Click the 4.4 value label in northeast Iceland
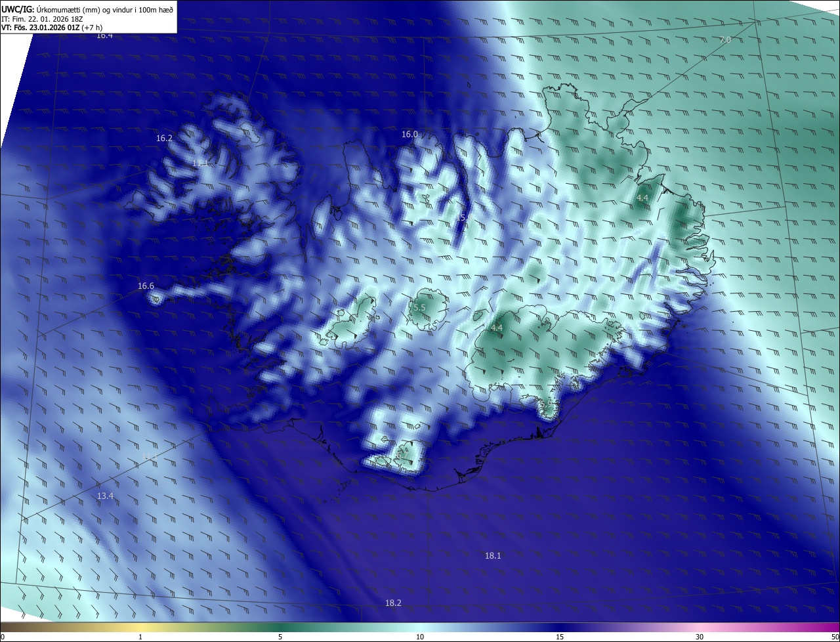Screen dimensions: 840x642 642,198
